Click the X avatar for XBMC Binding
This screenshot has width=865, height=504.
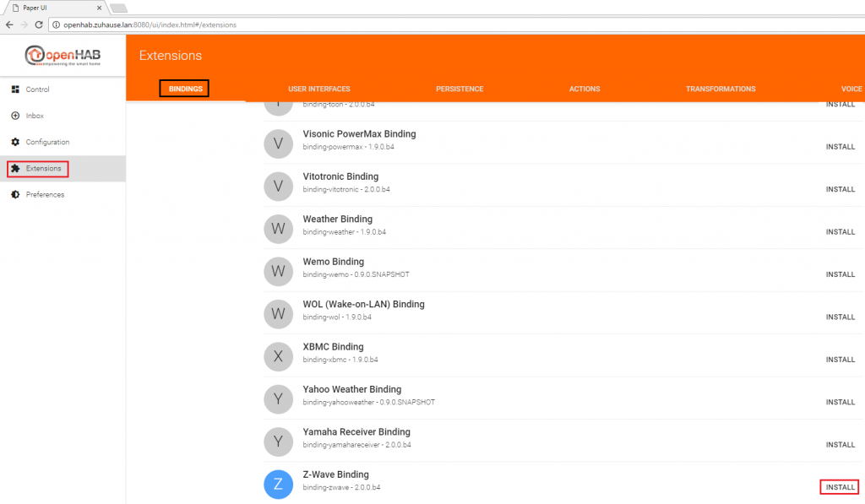pos(278,356)
